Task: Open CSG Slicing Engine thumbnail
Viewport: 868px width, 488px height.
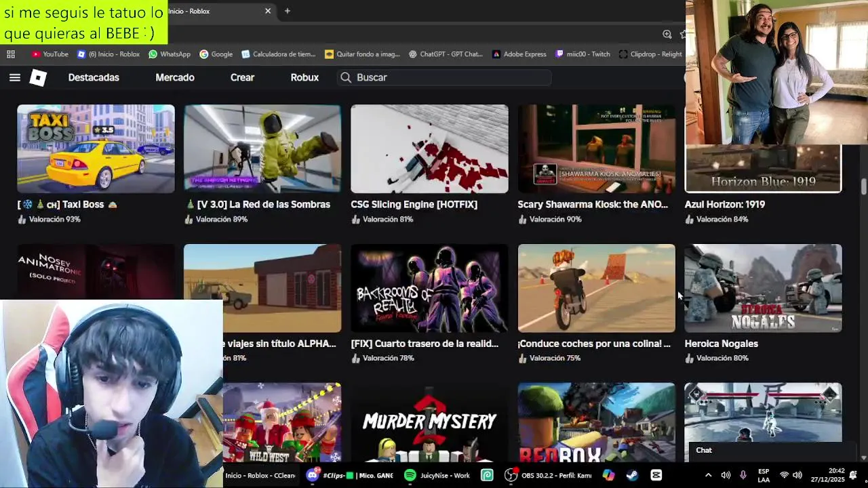Action: click(x=429, y=148)
